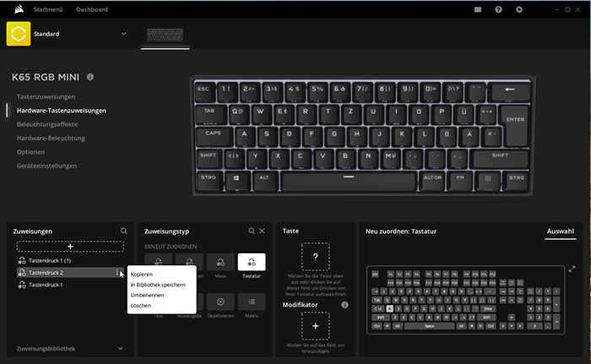Expand the Standard profile dropdown
Screen dimensions: 591x364
coord(123,34)
